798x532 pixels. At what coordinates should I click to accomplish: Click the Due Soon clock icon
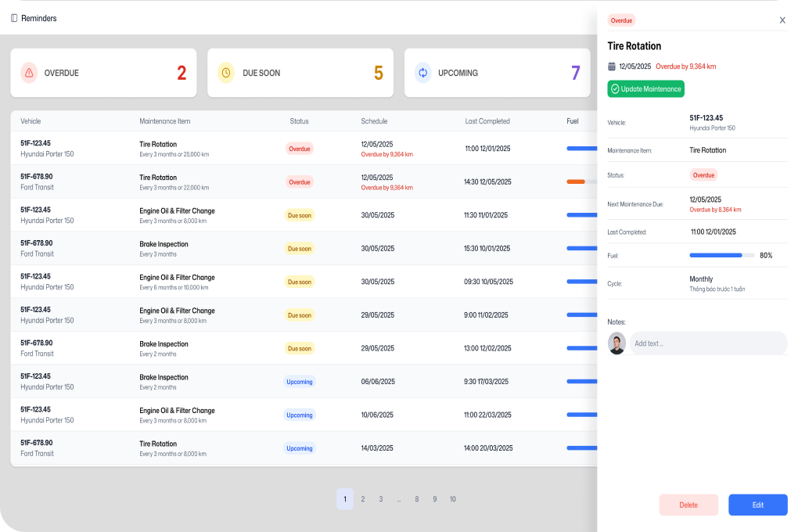pos(226,73)
